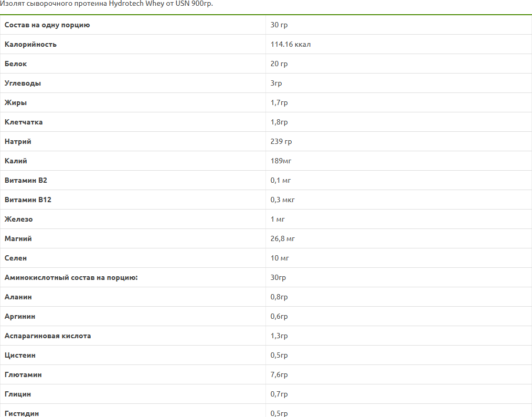Viewport: 532px width, 417px height.
Task: Click the 'Натрий' row label
Action: (x=18, y=142)
